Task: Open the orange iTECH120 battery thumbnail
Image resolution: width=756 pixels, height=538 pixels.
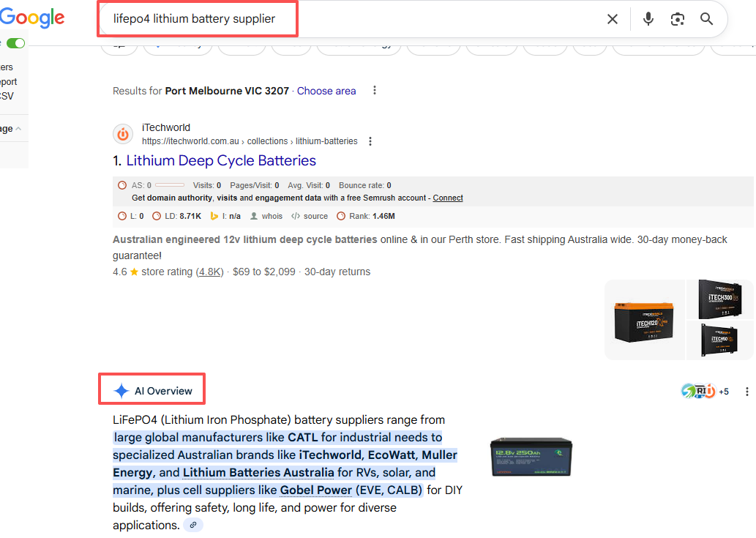Action: click(x=645, y=320)
